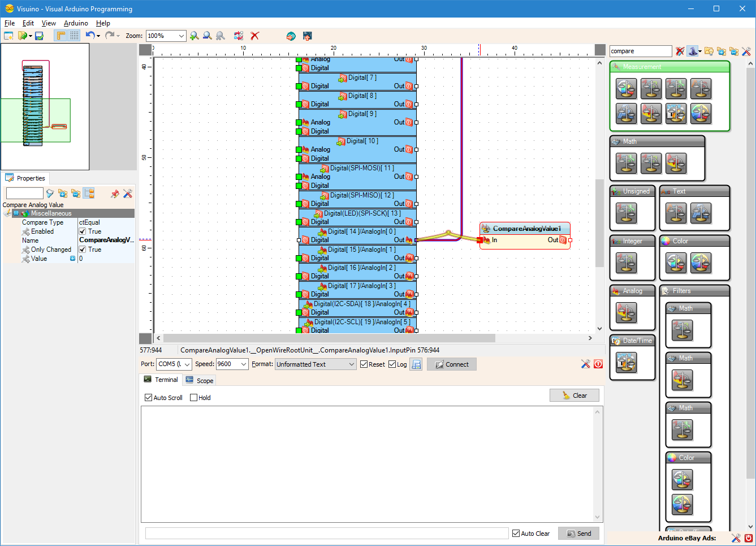Expand all properties with the plus folder icon
756x546 pixels.
(63, 194)
